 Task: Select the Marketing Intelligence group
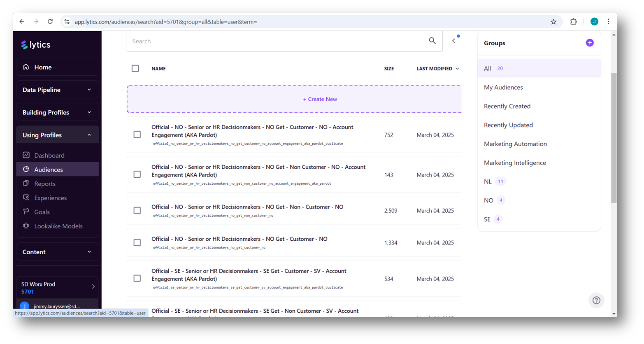pyautogui.click(x=515, y=163)
